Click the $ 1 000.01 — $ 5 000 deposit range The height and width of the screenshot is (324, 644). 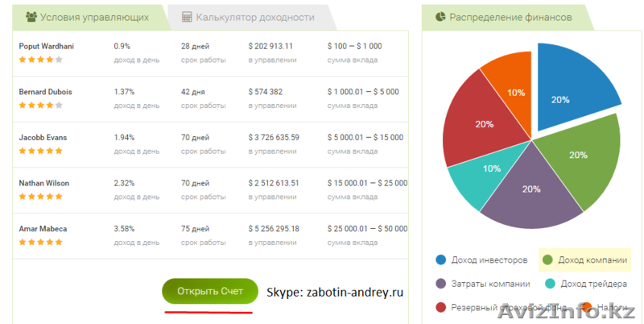(x=363, y=92)
